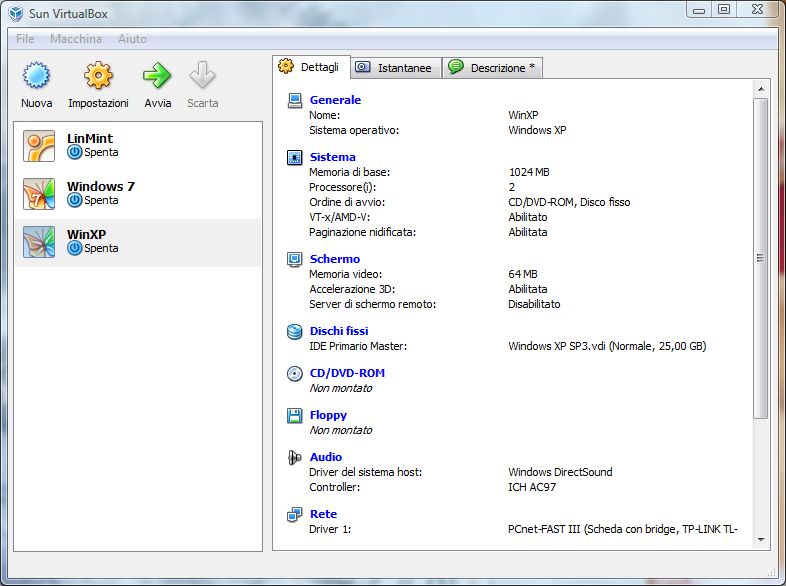The image size is (786, 586).
Task: Open the Schermo settings link
Action: (335, 259)
